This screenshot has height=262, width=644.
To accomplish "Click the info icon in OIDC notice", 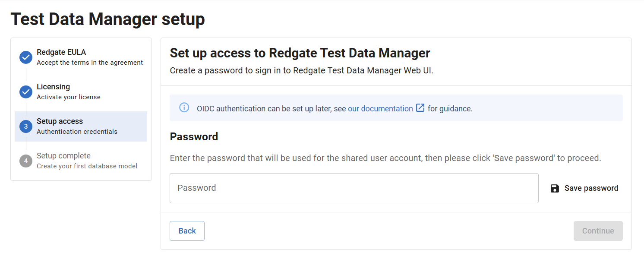I will point(184,108).
